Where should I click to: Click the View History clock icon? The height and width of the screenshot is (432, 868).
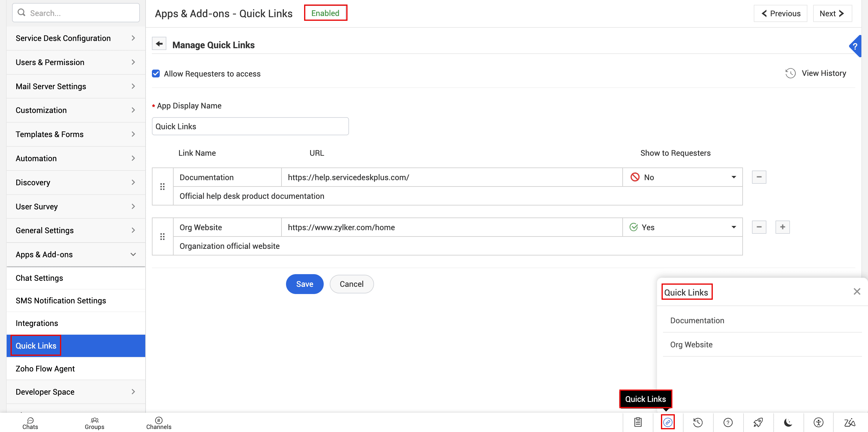790,73
